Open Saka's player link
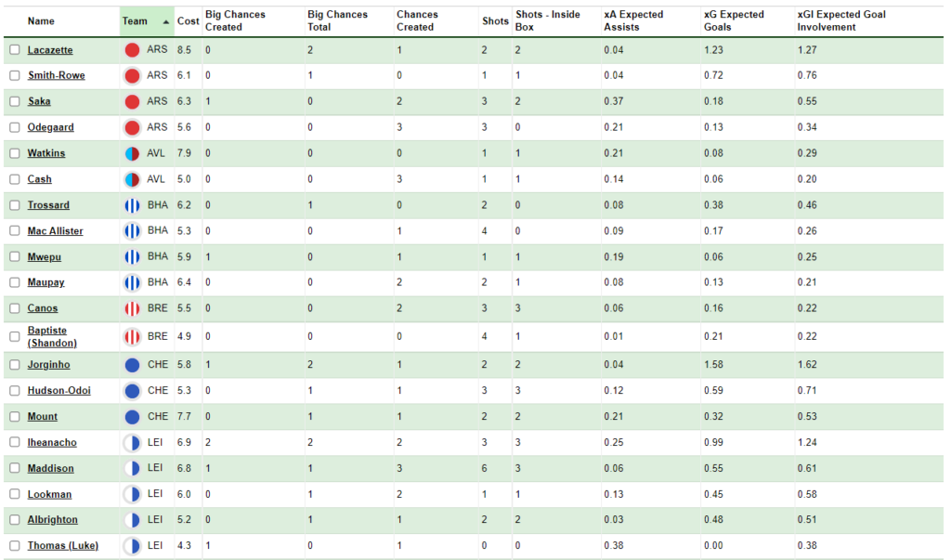This screenshot has width=951, height=560. 37,101
